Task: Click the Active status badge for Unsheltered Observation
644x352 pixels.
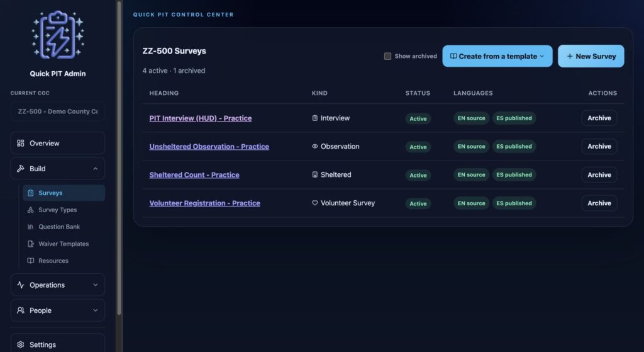Action: point(418,147)
